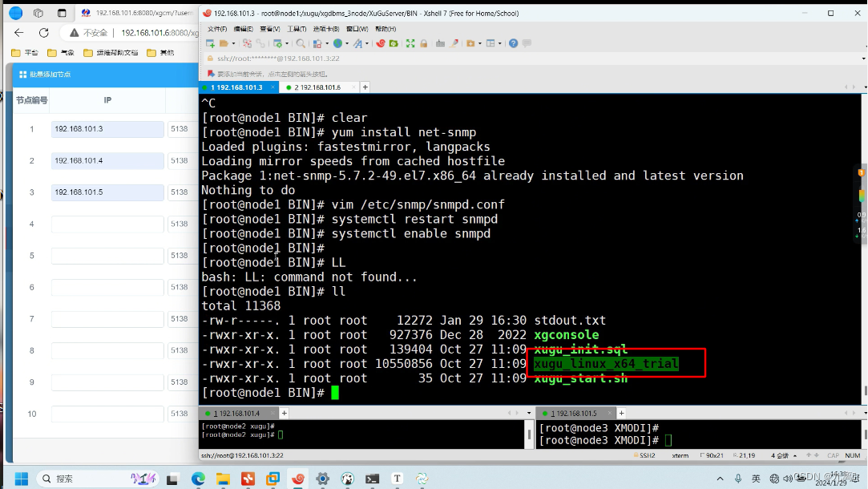Expand dropdown beside the Font icon
This screenshot has height=489, width=868.
pyautogui.click(x=367, y=43)
